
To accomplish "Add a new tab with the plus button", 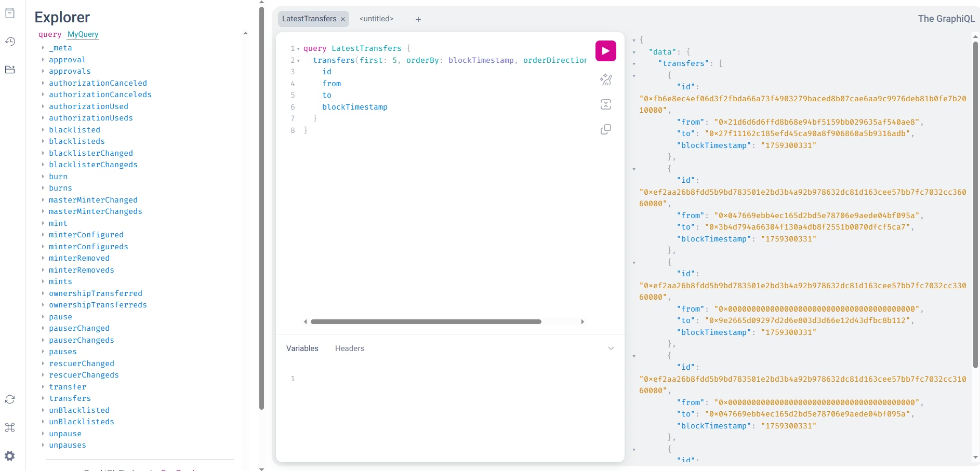I will [x=418, y=19].
